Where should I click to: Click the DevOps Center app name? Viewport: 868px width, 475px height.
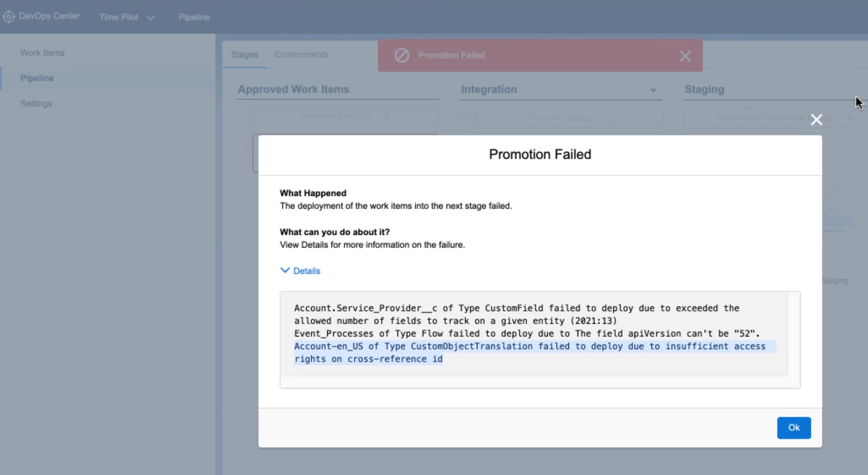pyautogui.click(x=49, y=16)
